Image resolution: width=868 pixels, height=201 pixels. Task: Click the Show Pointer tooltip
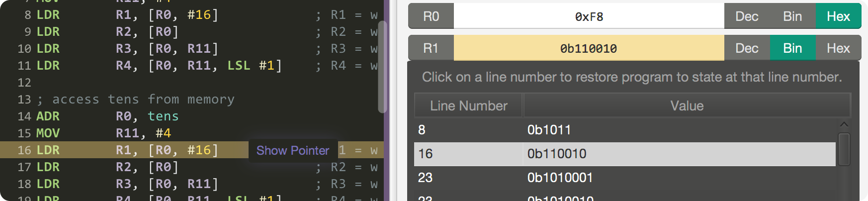point(293,150)
